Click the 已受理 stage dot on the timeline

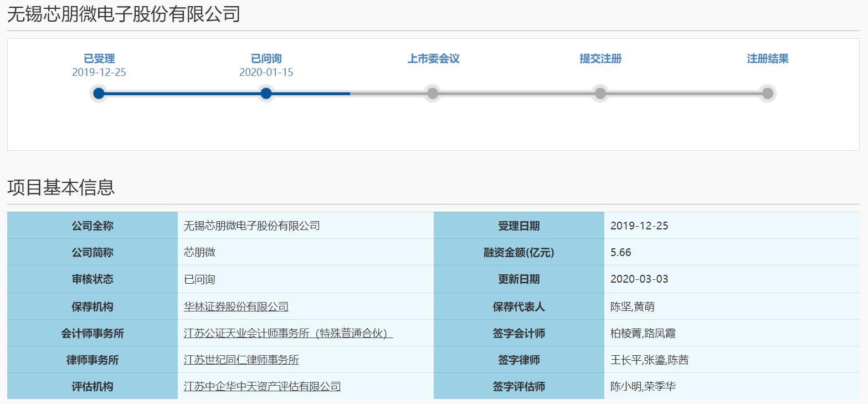(99, 93)
